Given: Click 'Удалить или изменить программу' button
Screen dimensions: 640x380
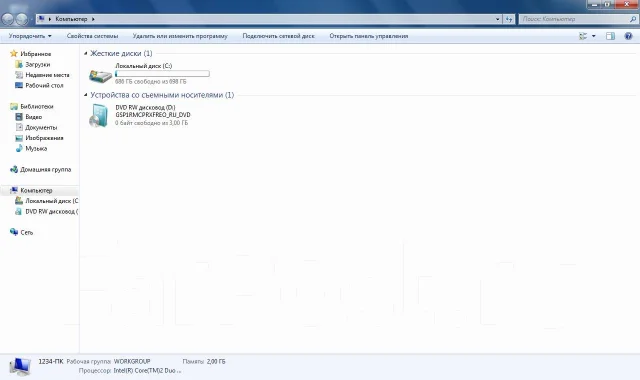Looking at the screenshot, I should pyautogui.click(x=180, y=36).
